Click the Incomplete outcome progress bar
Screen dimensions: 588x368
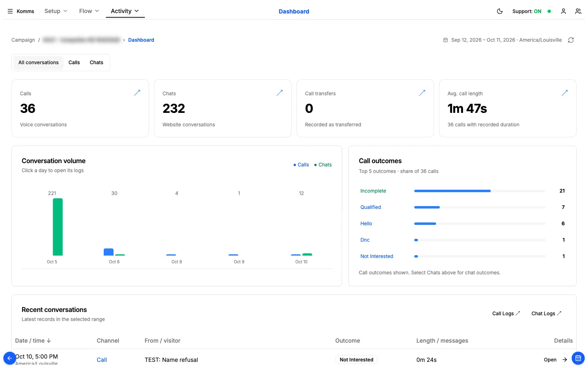click(480, 191)
